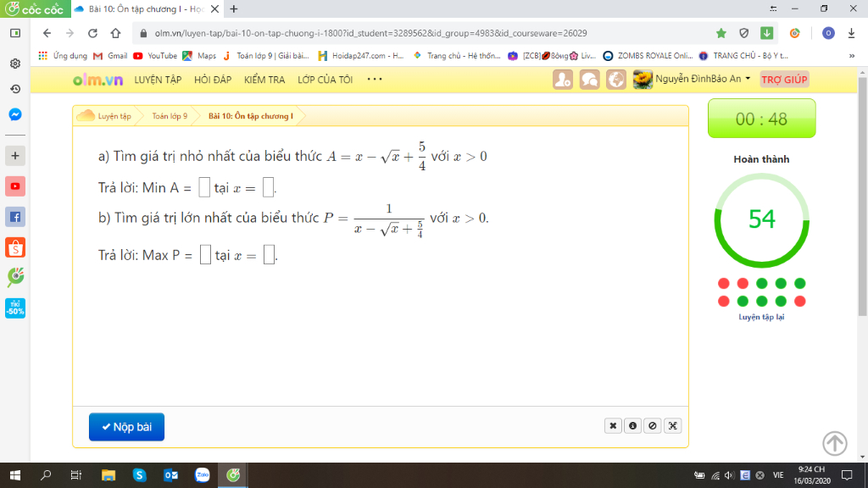
Task: Click Luyện tập lại link
Action: [761, 317]
